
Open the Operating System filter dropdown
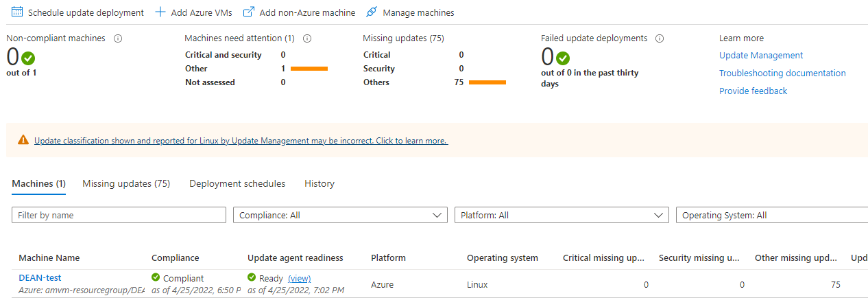tap(771, 215)
